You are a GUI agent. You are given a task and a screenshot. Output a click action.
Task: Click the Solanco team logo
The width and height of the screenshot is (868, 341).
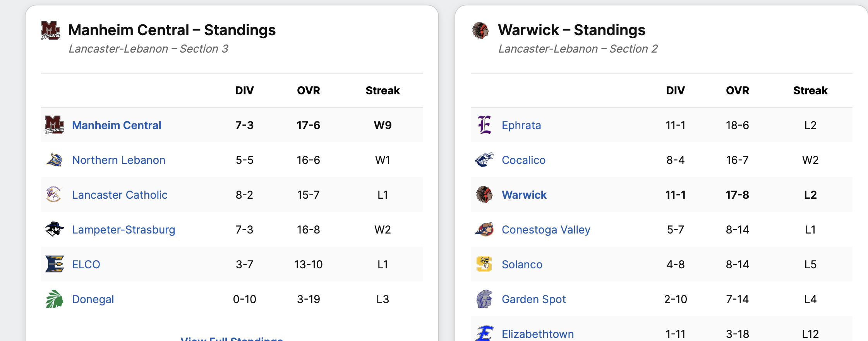click(x=484, y=264)
